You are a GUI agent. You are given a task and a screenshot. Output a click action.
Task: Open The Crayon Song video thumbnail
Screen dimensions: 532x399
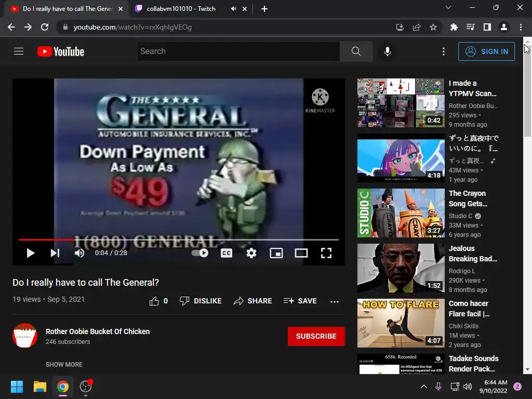pos(401,213)
